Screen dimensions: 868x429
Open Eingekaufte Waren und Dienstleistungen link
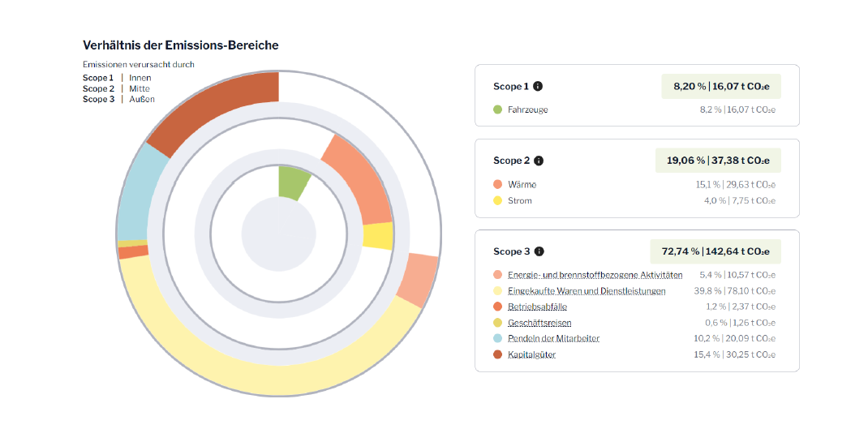[x=587, y=291]
